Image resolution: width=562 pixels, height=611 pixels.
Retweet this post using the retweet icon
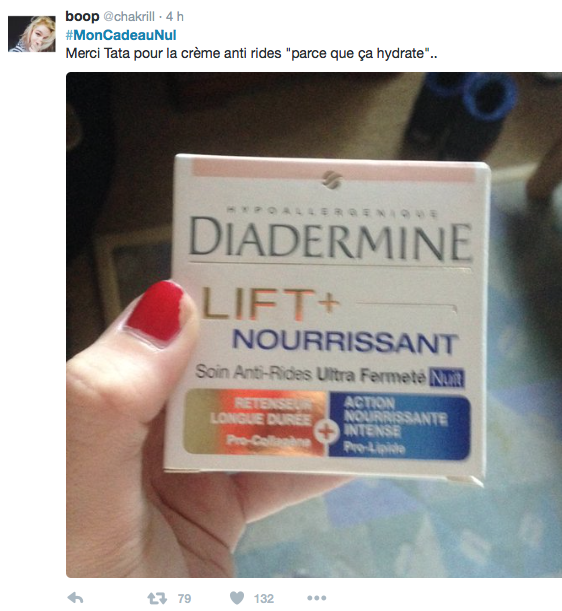157,598
